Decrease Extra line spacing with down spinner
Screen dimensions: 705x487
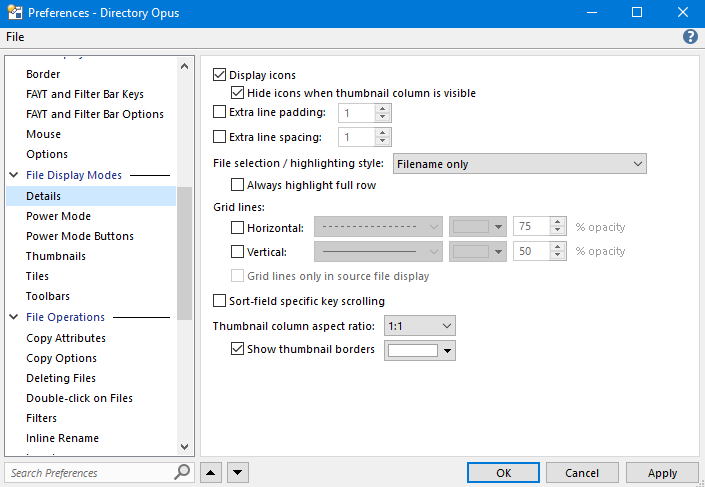[383, 142]
